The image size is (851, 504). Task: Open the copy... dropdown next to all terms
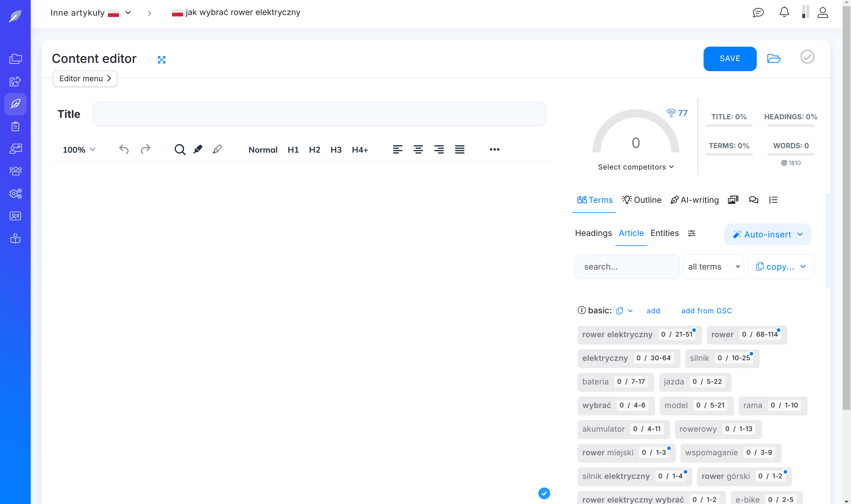tap(781, 267)
